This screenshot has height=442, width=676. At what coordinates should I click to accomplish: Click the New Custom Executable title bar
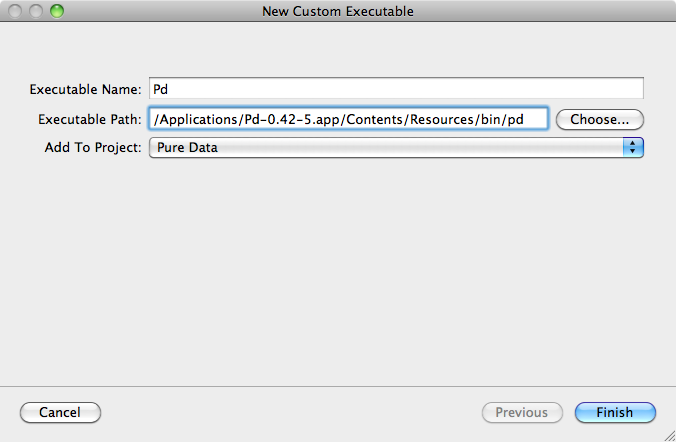pyautogui.click(x=338, y=11)
